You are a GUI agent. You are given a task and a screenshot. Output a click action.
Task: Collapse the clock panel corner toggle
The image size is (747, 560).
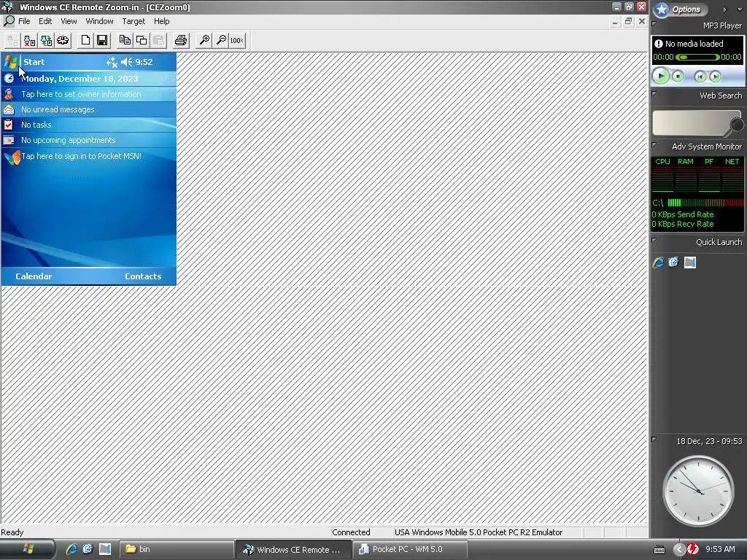654,439
